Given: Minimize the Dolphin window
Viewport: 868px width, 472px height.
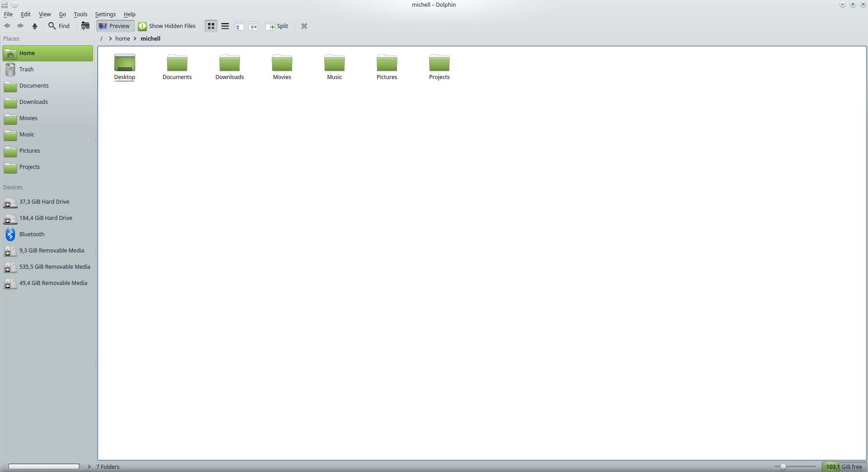Looking at the screenshot, I should (842, 5).
